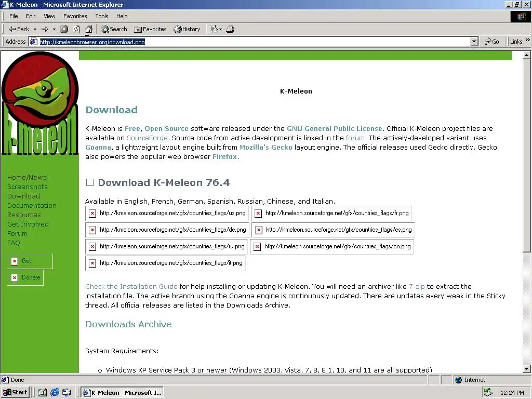This screenshot has width=532, height=399.
Task: Tick the checkbox before Download K-Meleon 76.4
Action: pyautogui.click(x=90, y=182)
